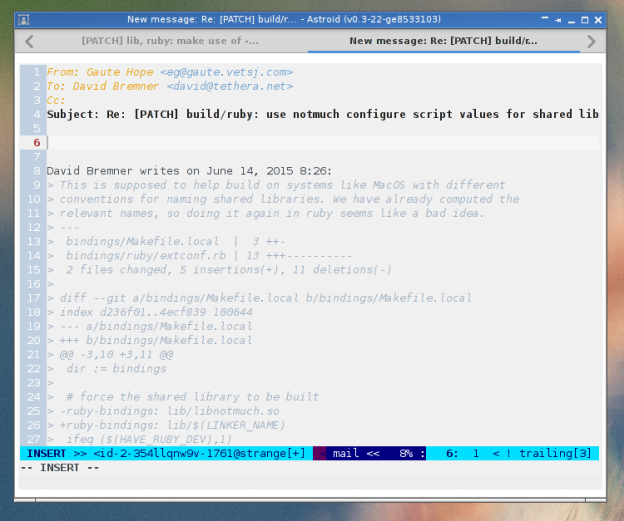
Task: Select the 'New message: Re: [PATCH] build' tab
Action: pos(445,41)
